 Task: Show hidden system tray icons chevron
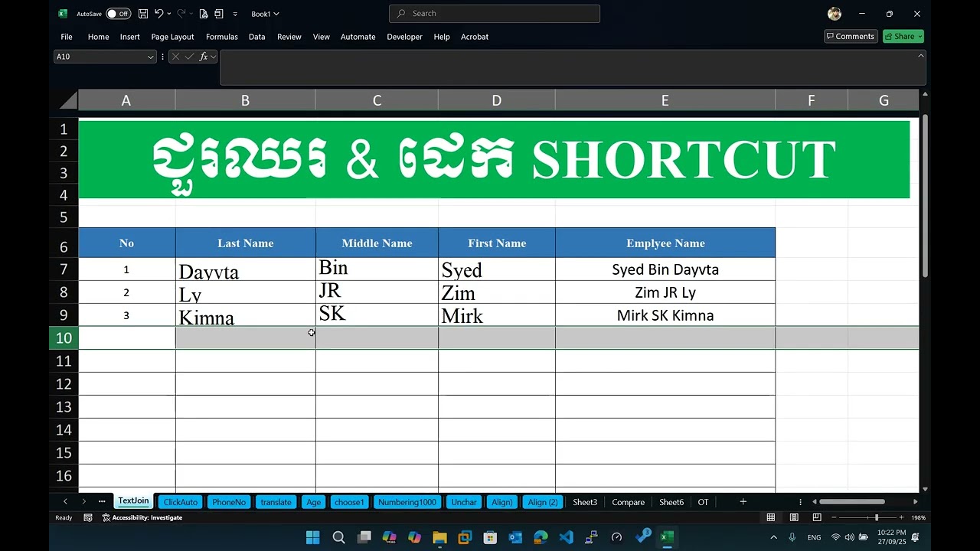click(x=773, y=537)
